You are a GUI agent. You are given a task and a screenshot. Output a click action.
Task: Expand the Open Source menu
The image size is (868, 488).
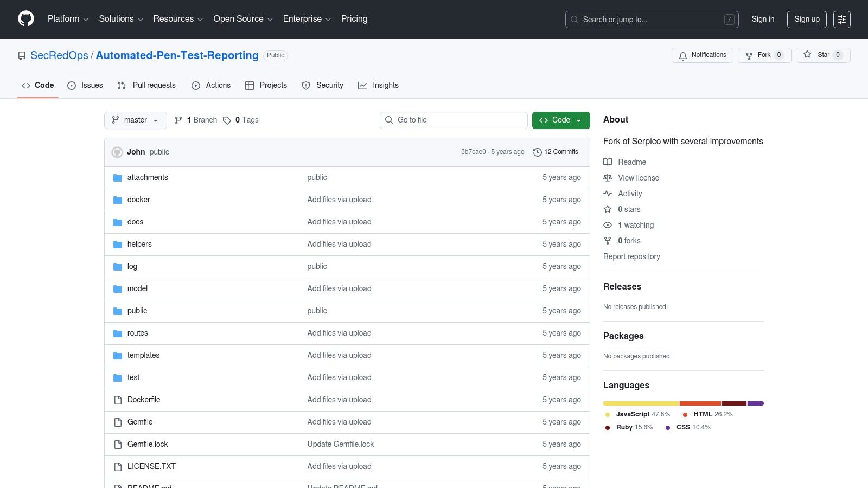pos(243,19)
